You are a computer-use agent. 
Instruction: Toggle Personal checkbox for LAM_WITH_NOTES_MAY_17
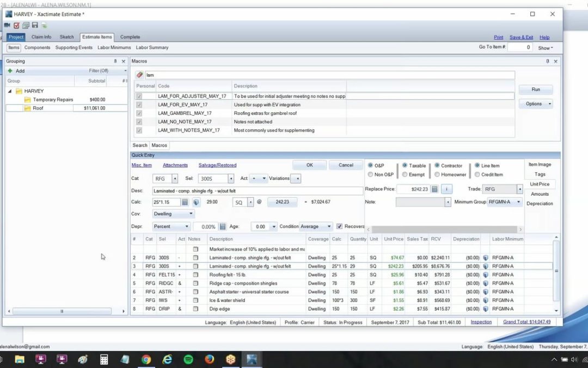click(x=139, y=130)
